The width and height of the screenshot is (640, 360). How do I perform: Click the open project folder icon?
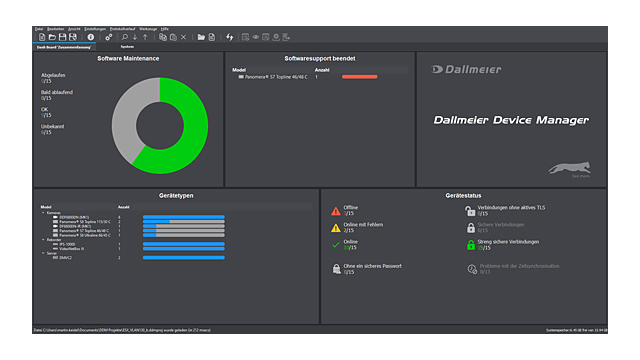52,37
